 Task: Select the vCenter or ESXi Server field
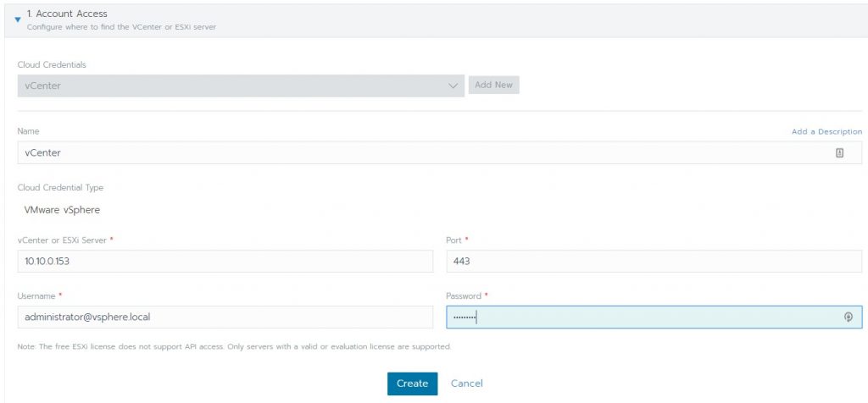click(225, 261)
